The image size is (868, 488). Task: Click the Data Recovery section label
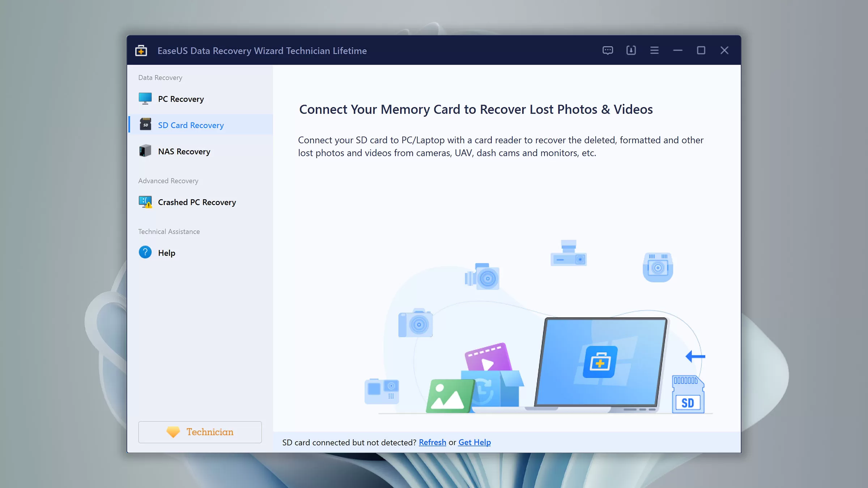click(x=160, y=77)
